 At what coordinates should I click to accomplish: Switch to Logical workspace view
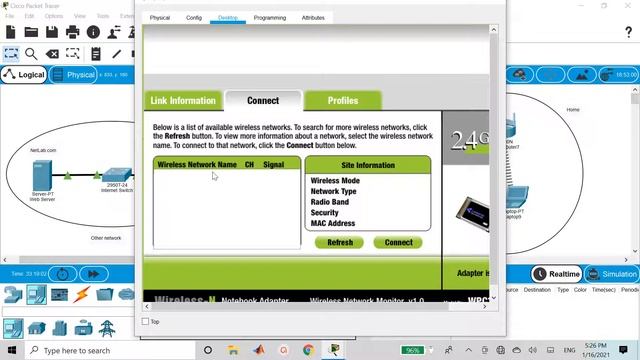[x=24, y=75]
